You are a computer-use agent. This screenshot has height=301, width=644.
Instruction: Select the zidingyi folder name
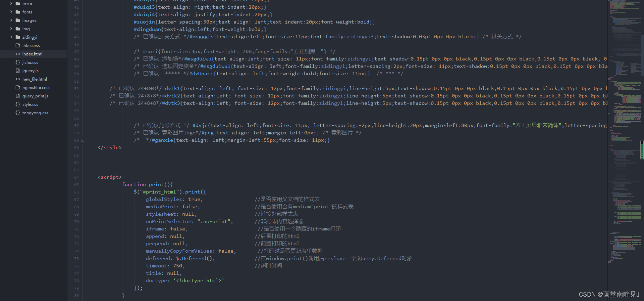(x=30, y=37)
